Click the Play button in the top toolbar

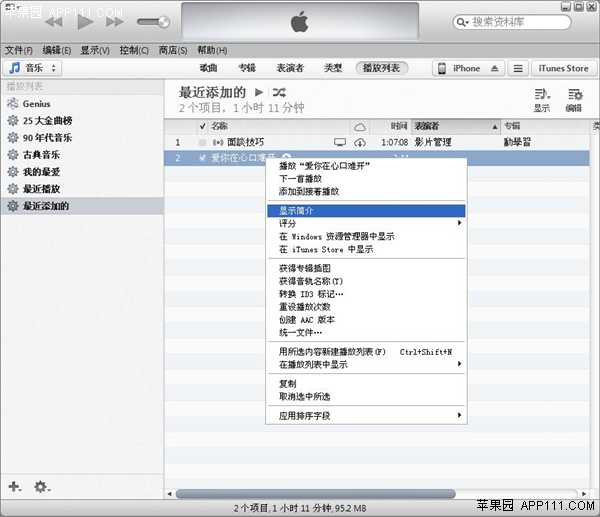[85, 21]
